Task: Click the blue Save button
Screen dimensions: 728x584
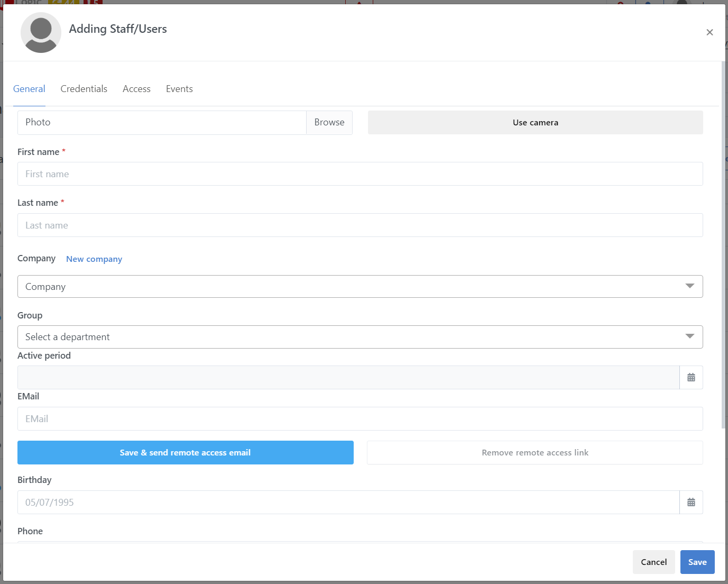Action: click(x=697, y=562)
